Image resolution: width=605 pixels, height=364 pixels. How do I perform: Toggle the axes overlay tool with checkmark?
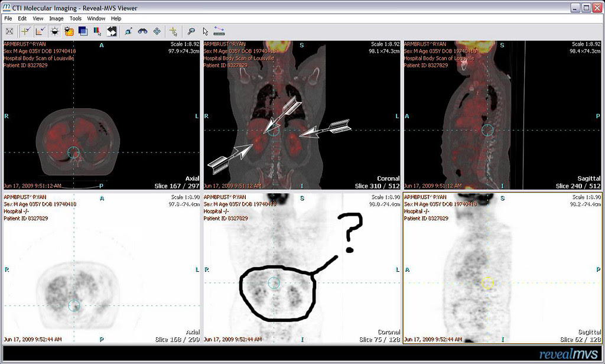point(40,31)
